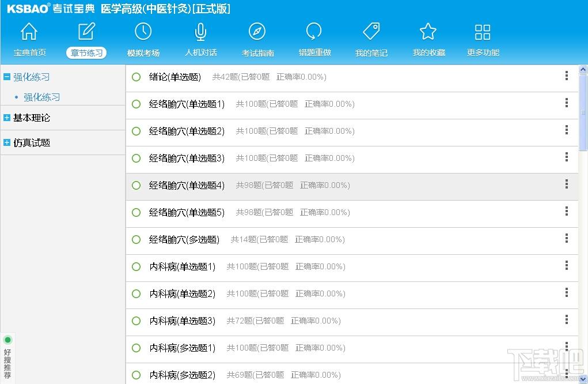588x384 pixels.
Task: Select the radio circle for 经络腧穴(单选题4)
Action: [x=136, y=186]
